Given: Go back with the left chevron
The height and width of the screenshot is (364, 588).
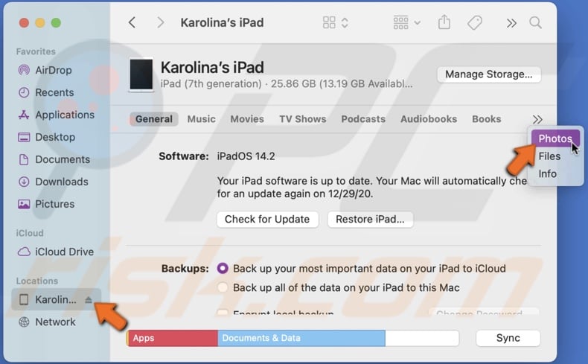Looking at the screenshot, I should (132, 22).
